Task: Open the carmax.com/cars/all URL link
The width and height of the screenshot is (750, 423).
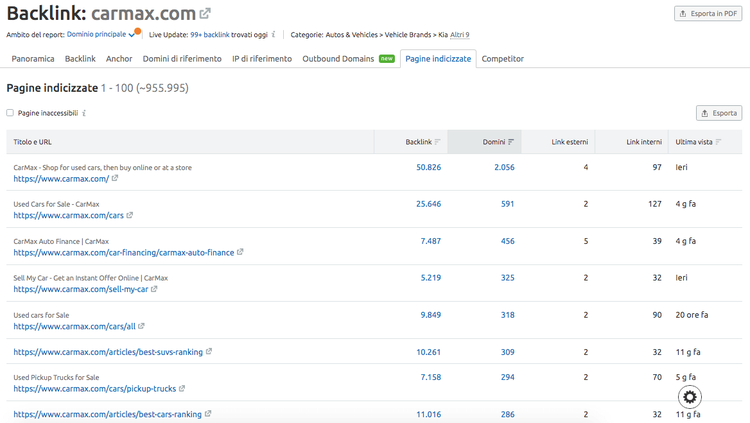Action: coord(75,326)
